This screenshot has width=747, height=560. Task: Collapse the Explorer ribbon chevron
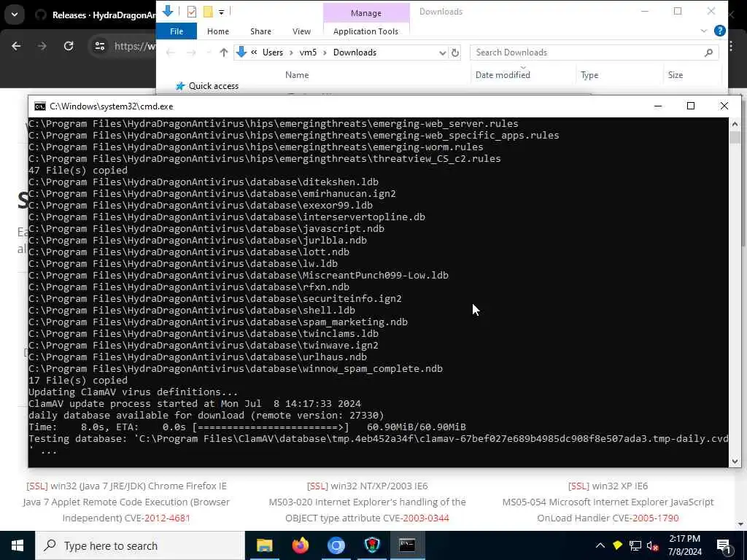[704, 31]
